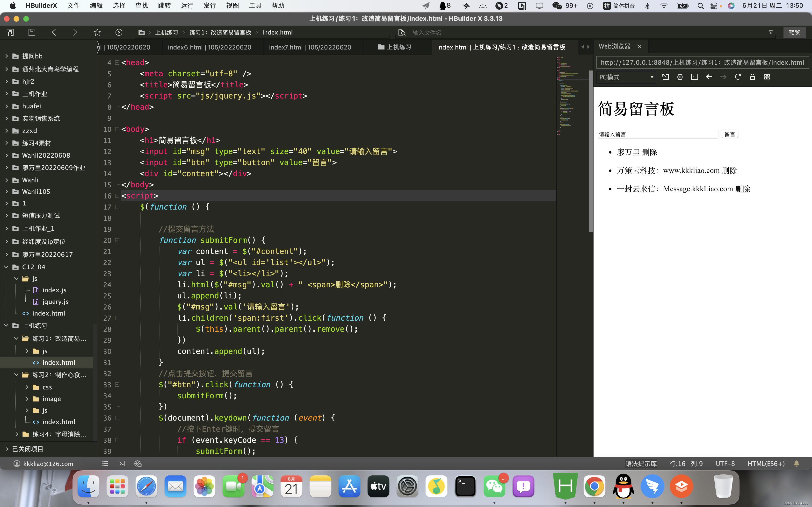
Task: Open the 运行 menu
Action: pyautogui.click(x=187, y=5)
